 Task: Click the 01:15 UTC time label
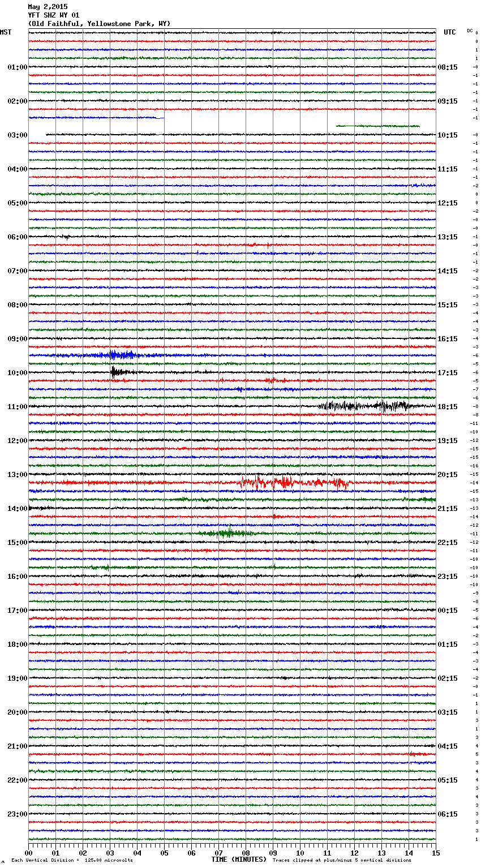point(448,644)
